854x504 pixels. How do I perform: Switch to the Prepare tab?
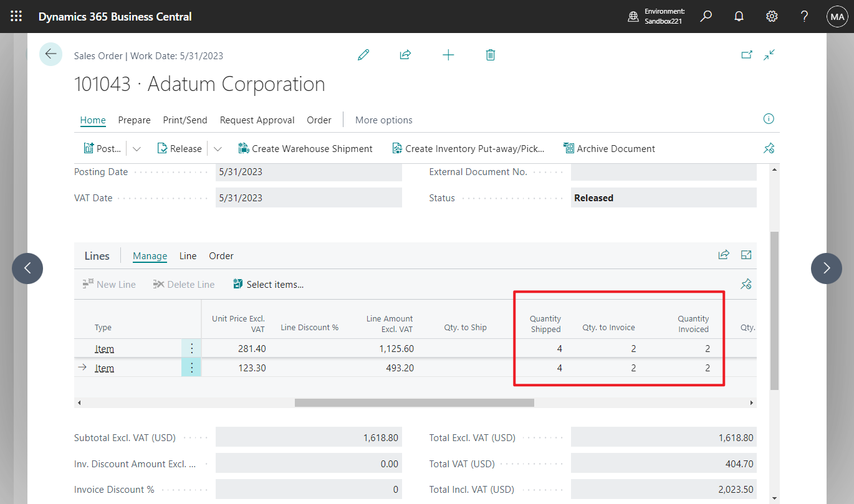click(134, 120)
